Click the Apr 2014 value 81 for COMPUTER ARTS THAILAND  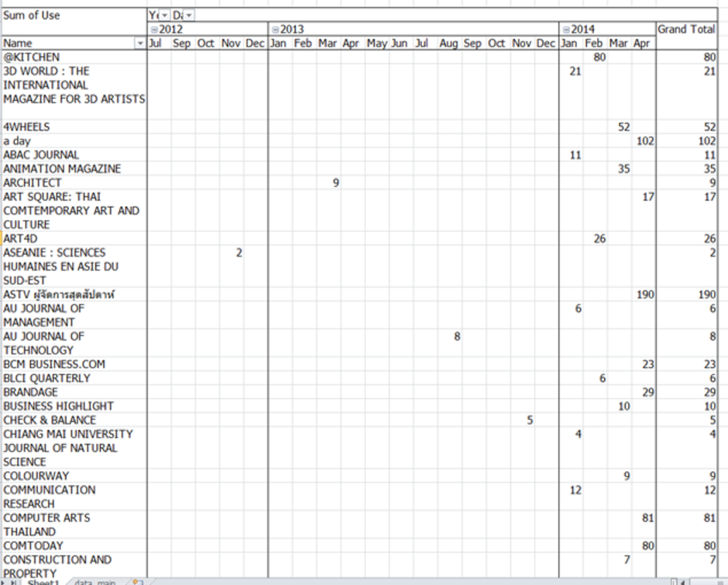(x=647, y=517)
